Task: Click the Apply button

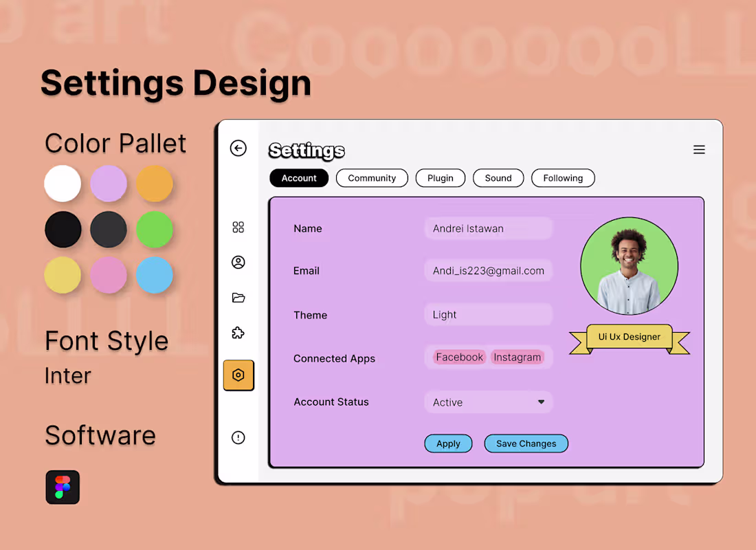Action: click(448, 443)
